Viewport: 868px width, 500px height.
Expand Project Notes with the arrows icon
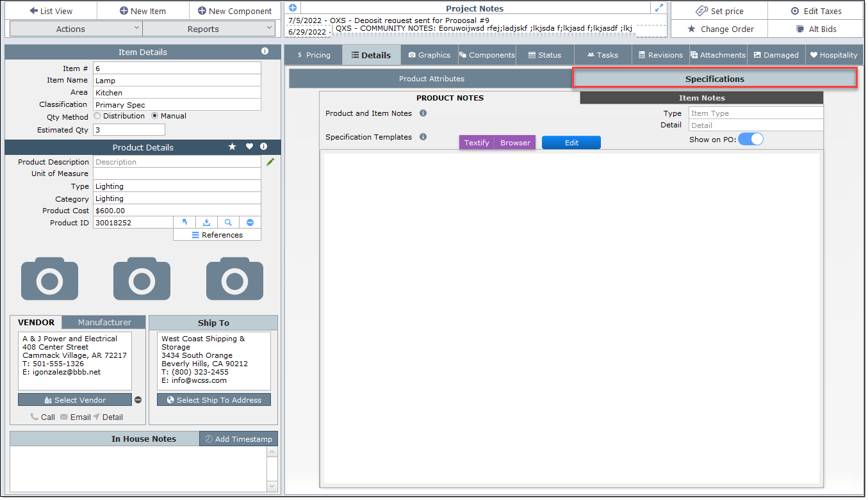659,8
